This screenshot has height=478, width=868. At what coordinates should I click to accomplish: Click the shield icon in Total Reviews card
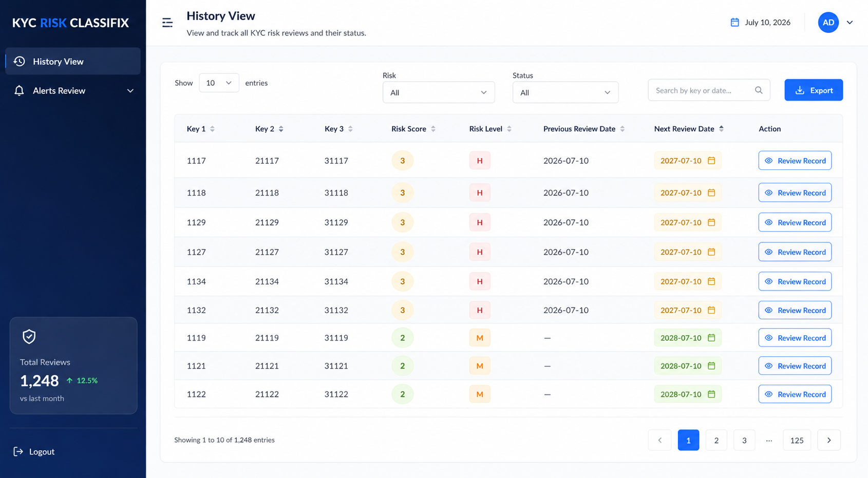click(x=29, y=336)
